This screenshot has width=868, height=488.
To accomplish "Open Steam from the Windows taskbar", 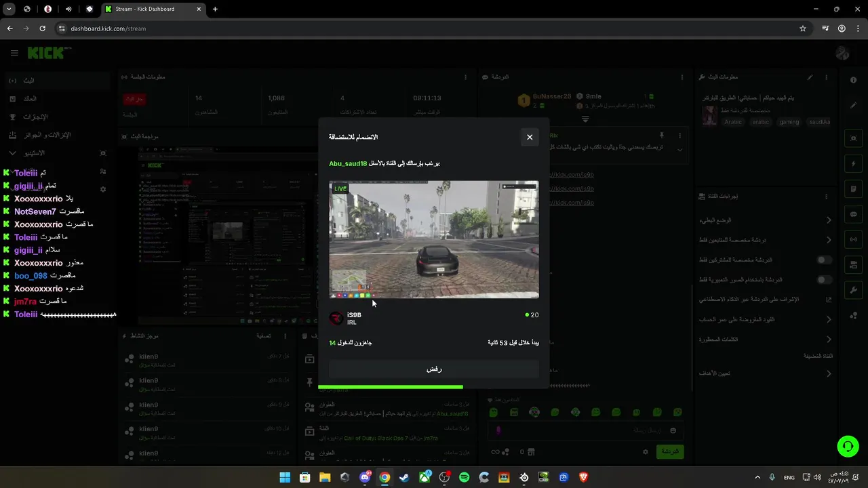I will coord(404,478).
